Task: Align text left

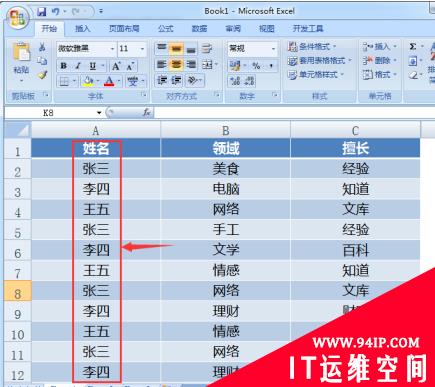Action: [x=162, y=65]
